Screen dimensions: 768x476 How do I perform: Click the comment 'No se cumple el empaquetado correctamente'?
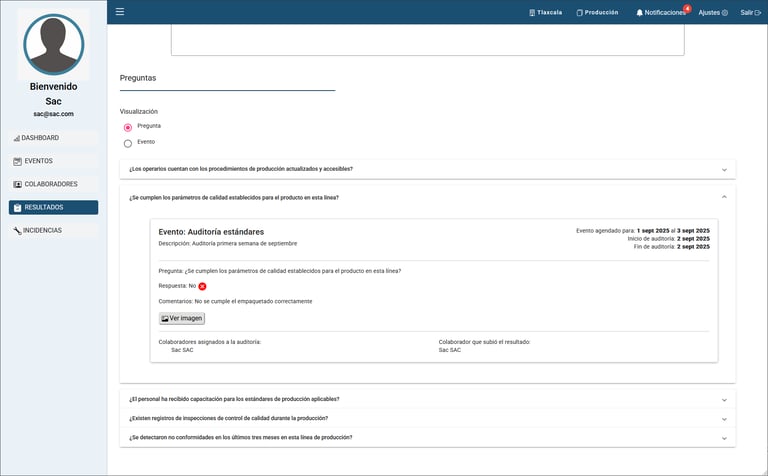(253, 302)
